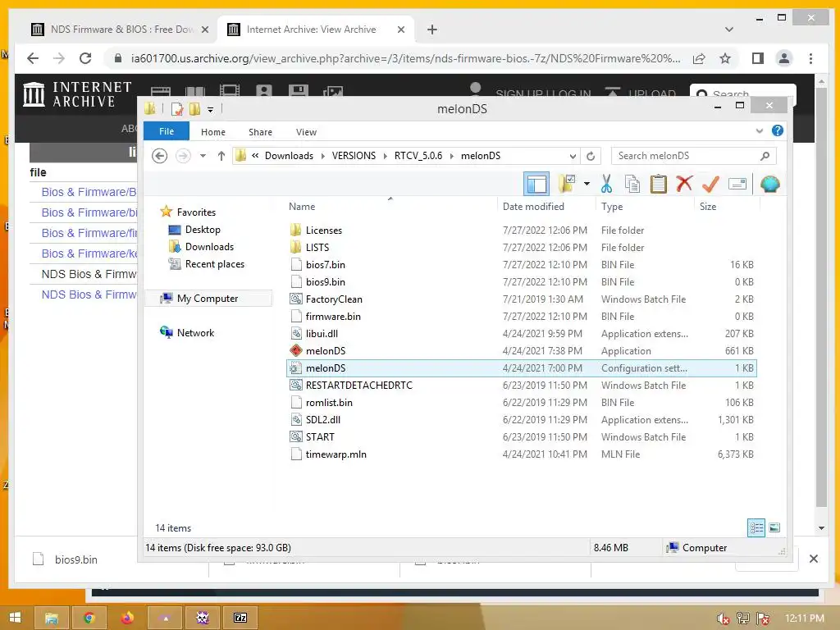Click Properties icon in Explorer title bar

pos(177,109)
